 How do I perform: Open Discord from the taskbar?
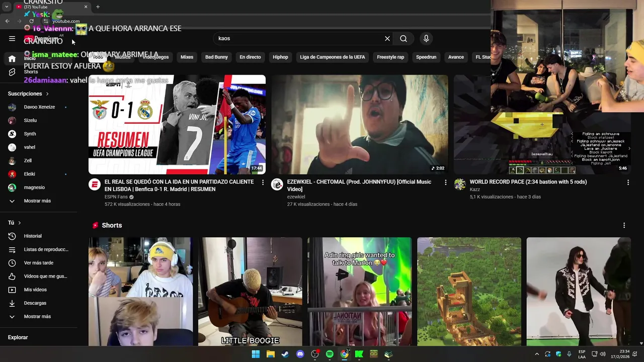coord(300,354)
